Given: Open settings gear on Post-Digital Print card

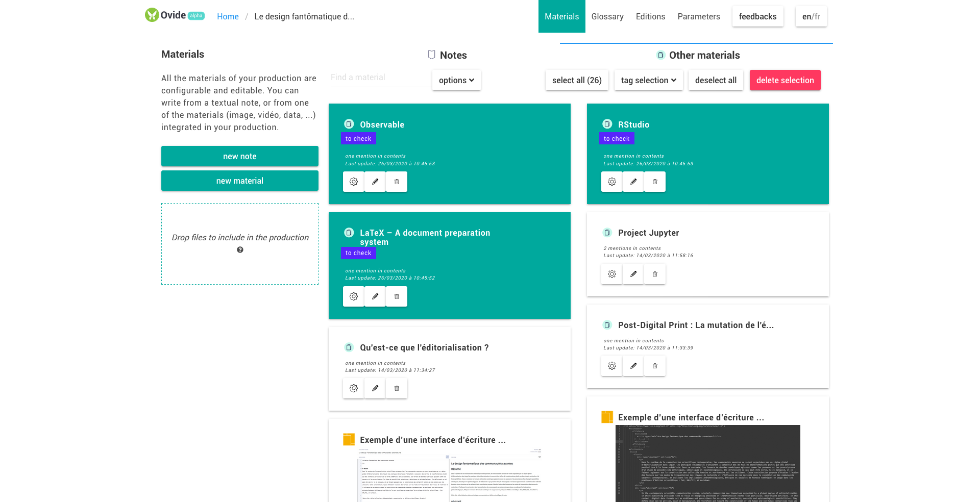Looking at the screenshot, I should [x=611, y=366].
